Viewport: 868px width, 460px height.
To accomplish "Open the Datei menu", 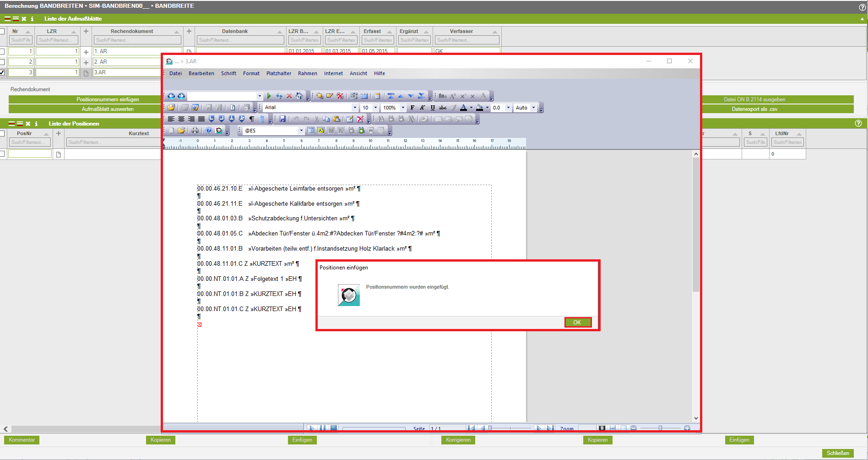I will [x=175, y=73].
